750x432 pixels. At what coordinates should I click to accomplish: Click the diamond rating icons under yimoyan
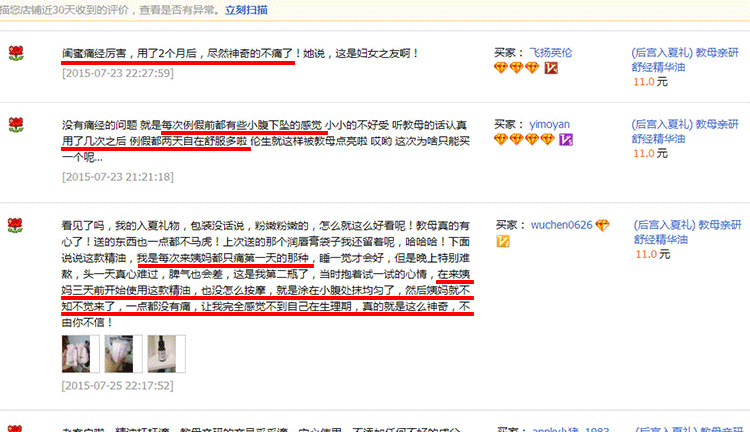524,140
